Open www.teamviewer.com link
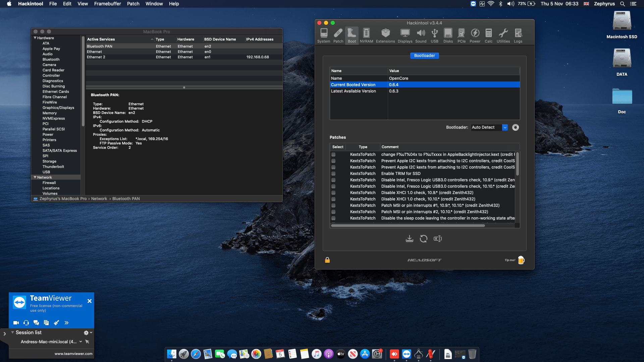The image size is (644, 362). (73, 354)
